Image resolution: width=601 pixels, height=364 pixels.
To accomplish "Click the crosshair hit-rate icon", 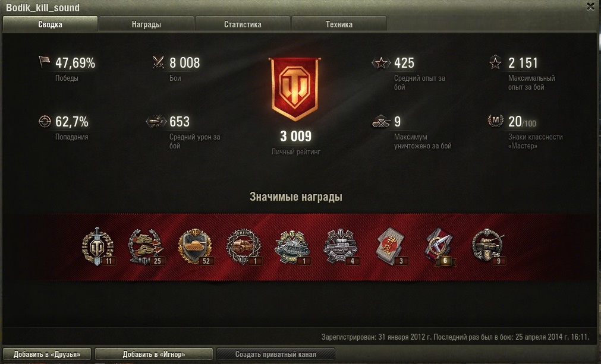I will pos(45,121).
